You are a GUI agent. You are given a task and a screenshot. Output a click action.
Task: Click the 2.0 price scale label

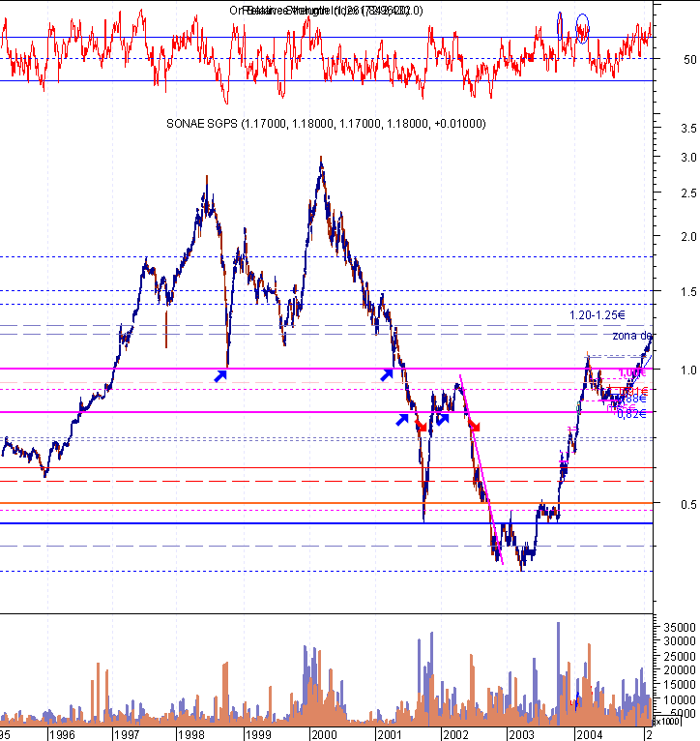(688, 237)
